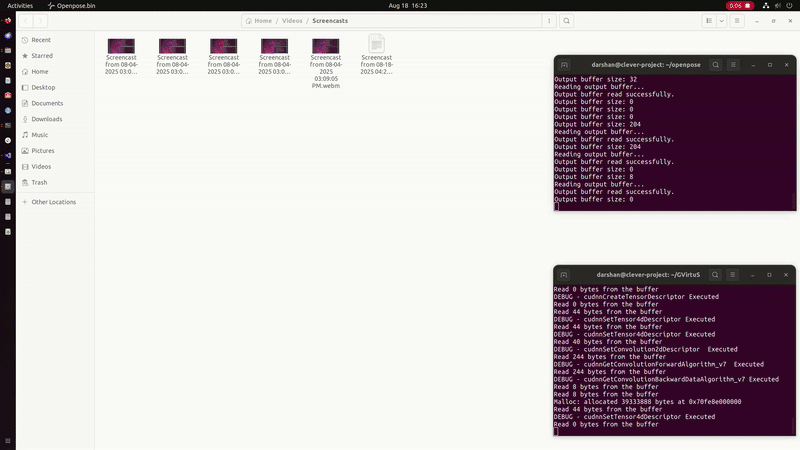This screenshot has height=450, width=800.
Task: Open the Activities overview
Action: pos(20,5)
